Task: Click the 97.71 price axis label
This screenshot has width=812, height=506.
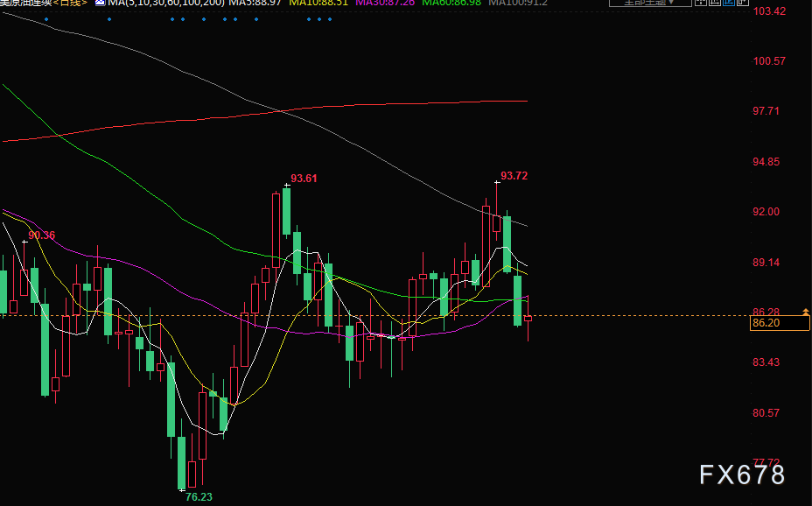Action: (x=766, y=111)
